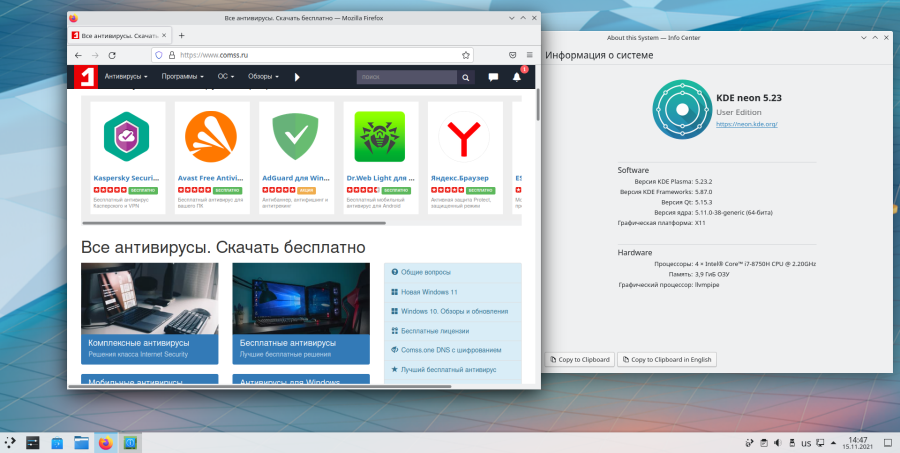Screen dimensions: 900x453
Task: Open a new Firefox tab
Action: coord(181,36)
